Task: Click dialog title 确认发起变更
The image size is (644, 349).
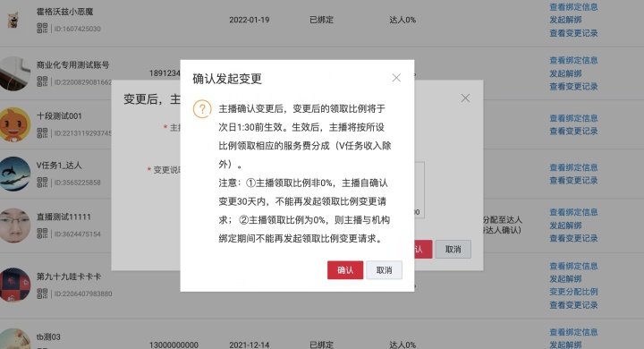Action: [x=227, y=79]
